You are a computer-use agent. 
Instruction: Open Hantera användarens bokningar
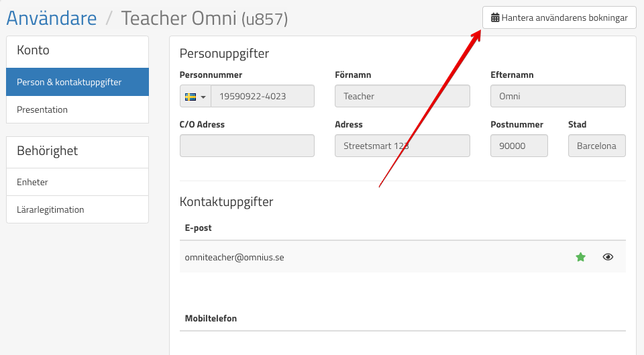559,18
